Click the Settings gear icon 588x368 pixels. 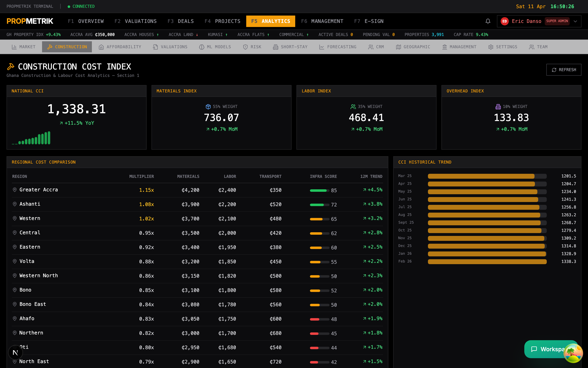pyautogui.click(x=491, y=47)
